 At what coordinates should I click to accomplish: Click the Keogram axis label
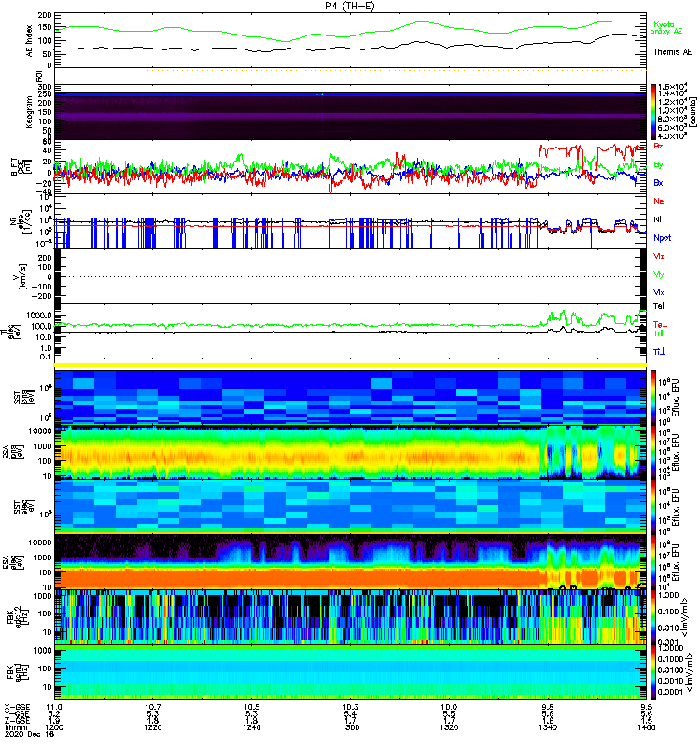pyautogui.click(x=30, y=112)
